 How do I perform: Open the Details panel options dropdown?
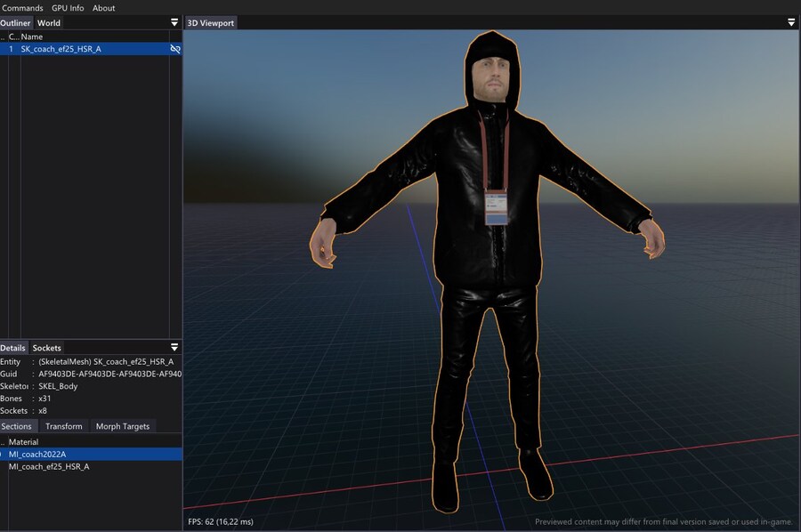pyautogui.click(x=174, y=347)
